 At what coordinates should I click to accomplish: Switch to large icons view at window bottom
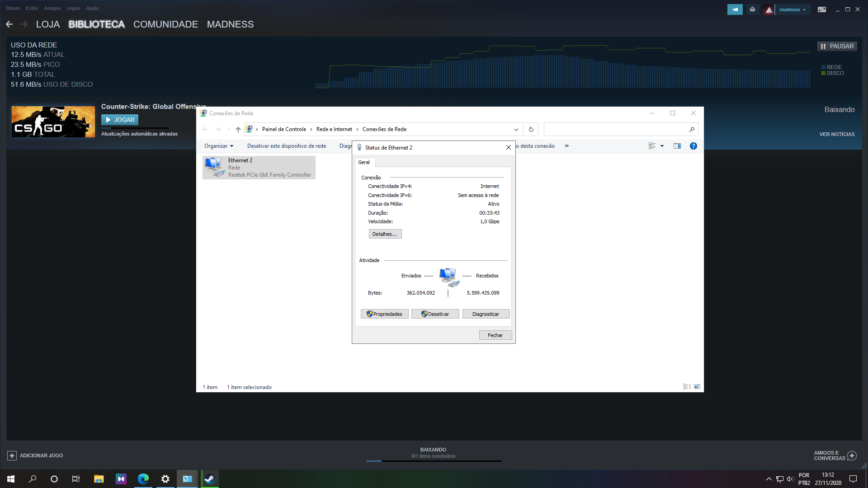(x=697, y=387)
